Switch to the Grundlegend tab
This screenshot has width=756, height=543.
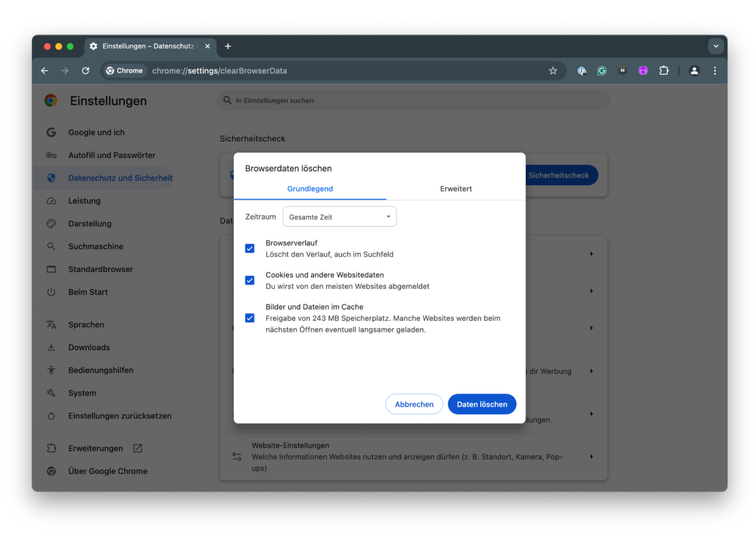(x=310, y=189)
